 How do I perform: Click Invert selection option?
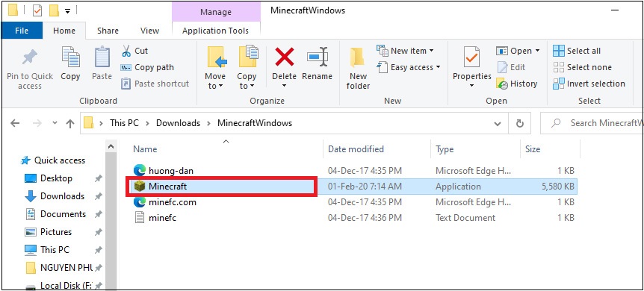tap(589, 84)
